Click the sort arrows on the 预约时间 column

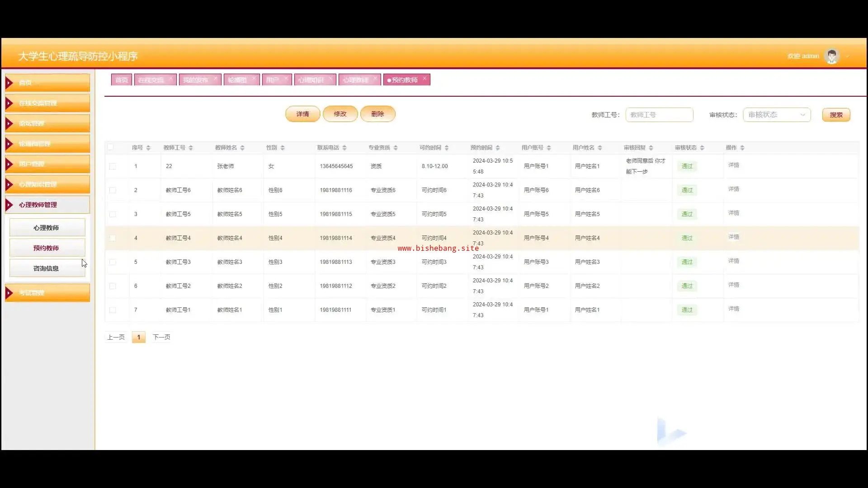(498, 148)
